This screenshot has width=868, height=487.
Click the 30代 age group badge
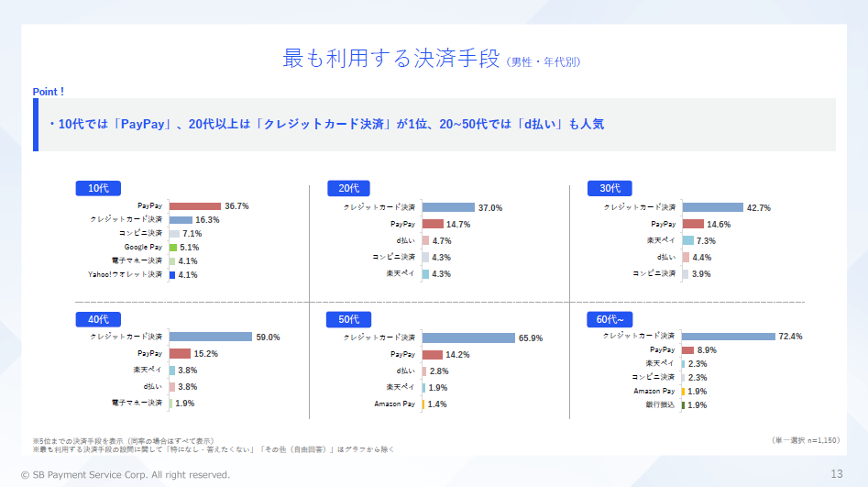point(610,188)
